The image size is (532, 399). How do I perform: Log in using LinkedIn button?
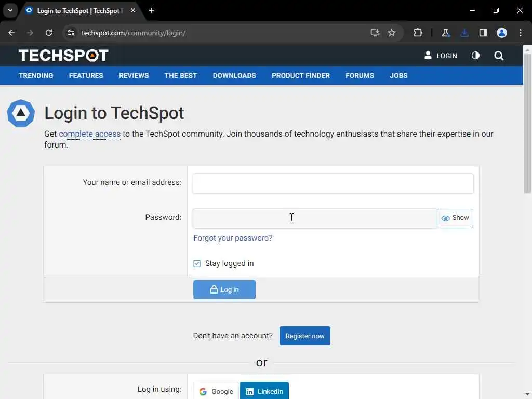point(264,391)
